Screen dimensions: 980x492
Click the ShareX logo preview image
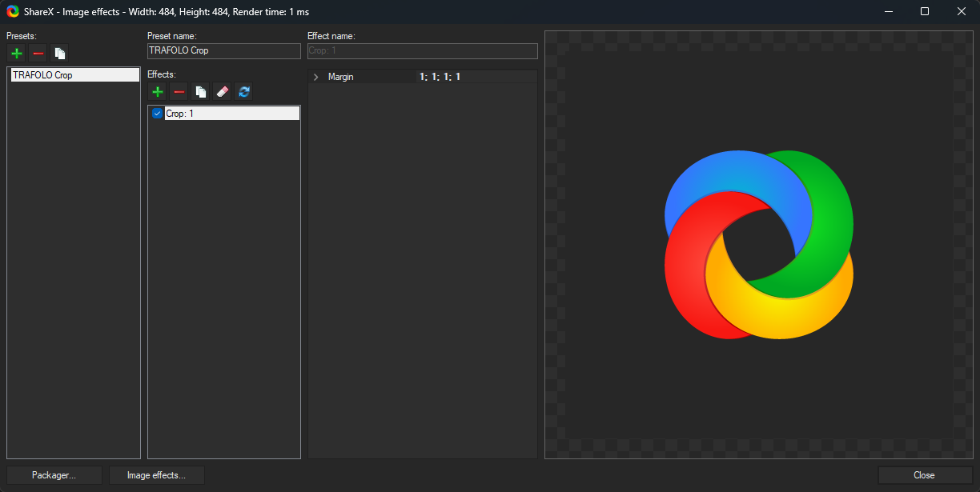point(759,244)
